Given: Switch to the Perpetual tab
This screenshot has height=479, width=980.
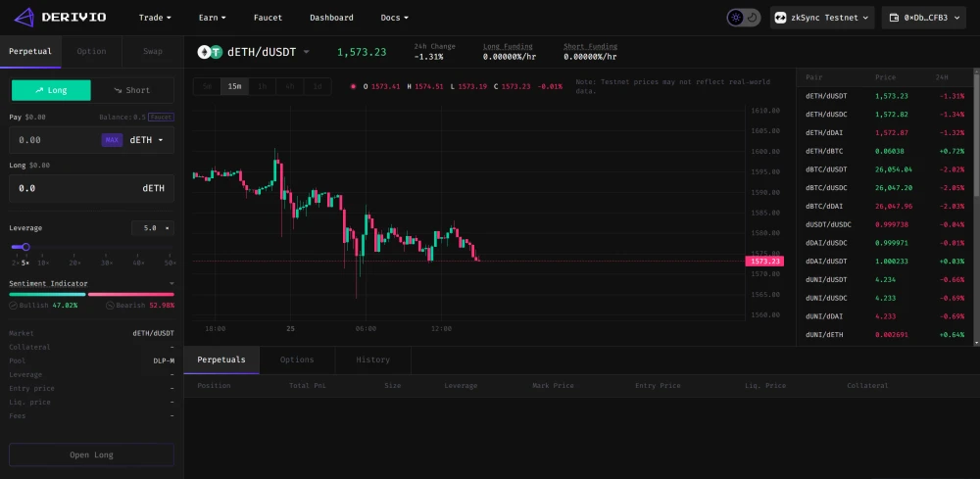Looking at the screenshot, I should point(30,51).
